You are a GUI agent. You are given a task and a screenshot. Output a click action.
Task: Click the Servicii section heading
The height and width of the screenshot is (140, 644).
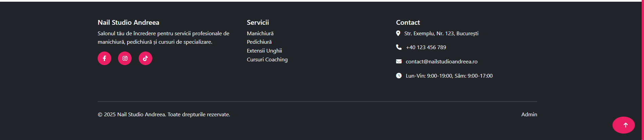click(x=258, y=22)
